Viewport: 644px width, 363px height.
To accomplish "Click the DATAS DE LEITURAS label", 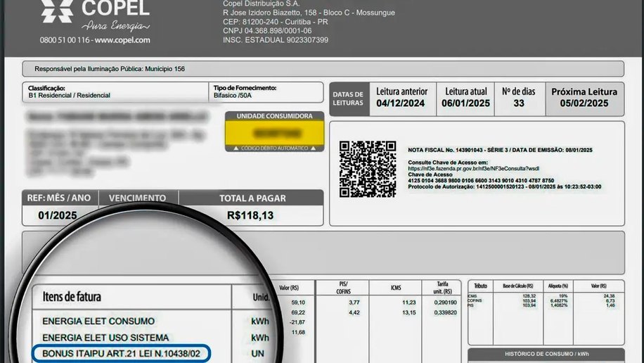I will click(348, 98).
